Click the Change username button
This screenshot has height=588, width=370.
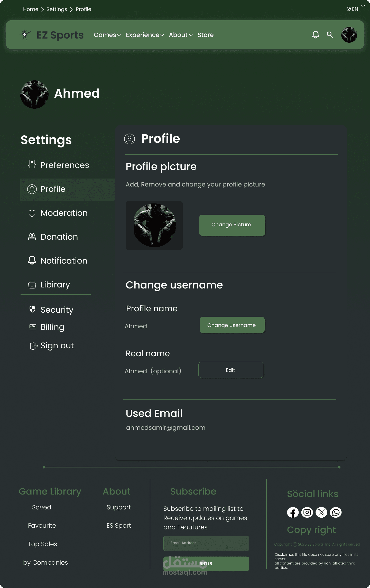click(x=232, y=325)
